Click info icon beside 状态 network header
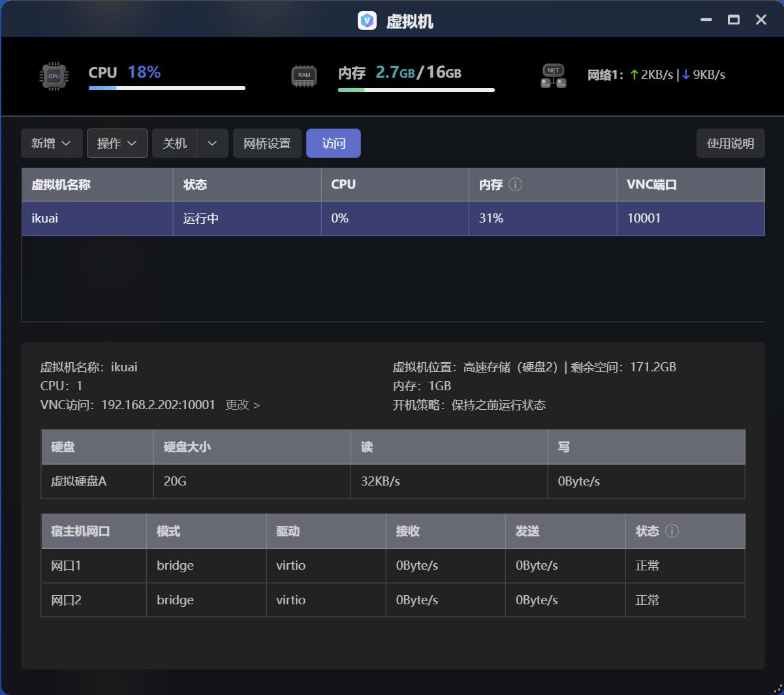The height and width of the screenshot is (695, 784). pyautogui.click(x=672, y=531)
